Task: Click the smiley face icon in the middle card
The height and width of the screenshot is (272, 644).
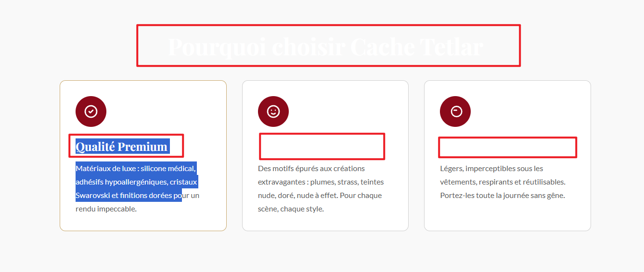Action: point(273,111)
